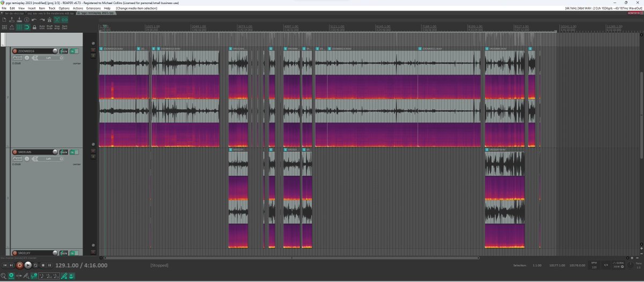Toggle ripple editing toolbar icon
644x282 pixels.
pos(4,27)
